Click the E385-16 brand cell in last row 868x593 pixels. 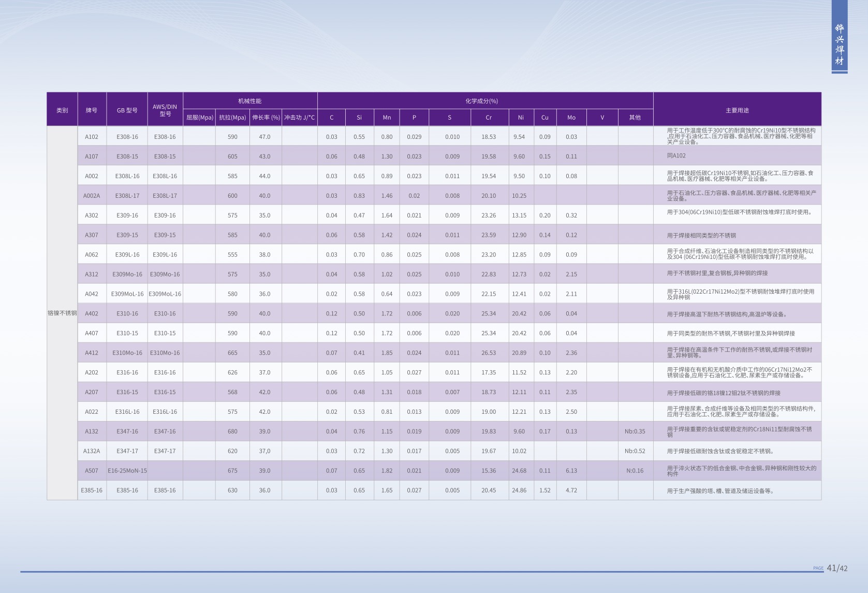point(92,490)
